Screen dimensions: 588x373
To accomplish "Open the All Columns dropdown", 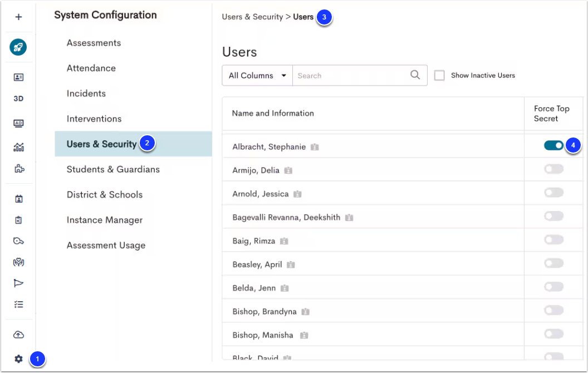I will (x=257, y=75).
